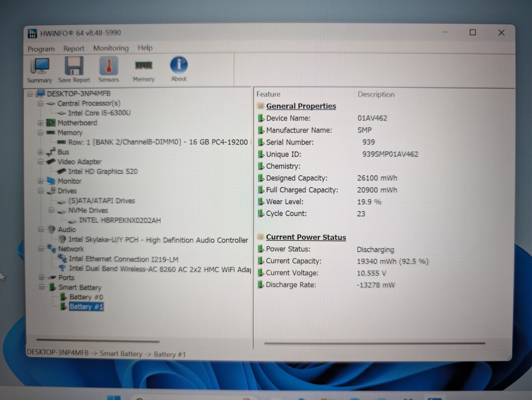Expand the Motherboard node
This screenshot has width=532, height=400.
41,123
